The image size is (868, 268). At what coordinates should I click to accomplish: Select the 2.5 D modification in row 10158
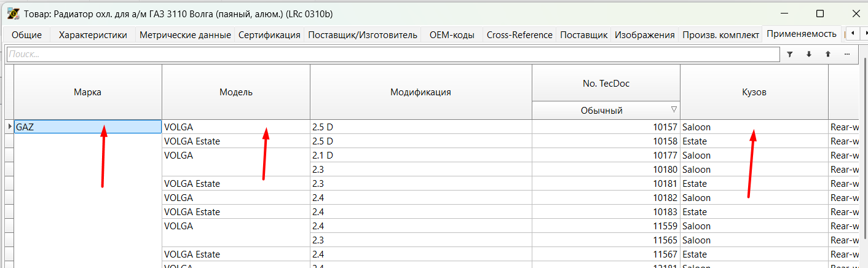click(421, 141)
